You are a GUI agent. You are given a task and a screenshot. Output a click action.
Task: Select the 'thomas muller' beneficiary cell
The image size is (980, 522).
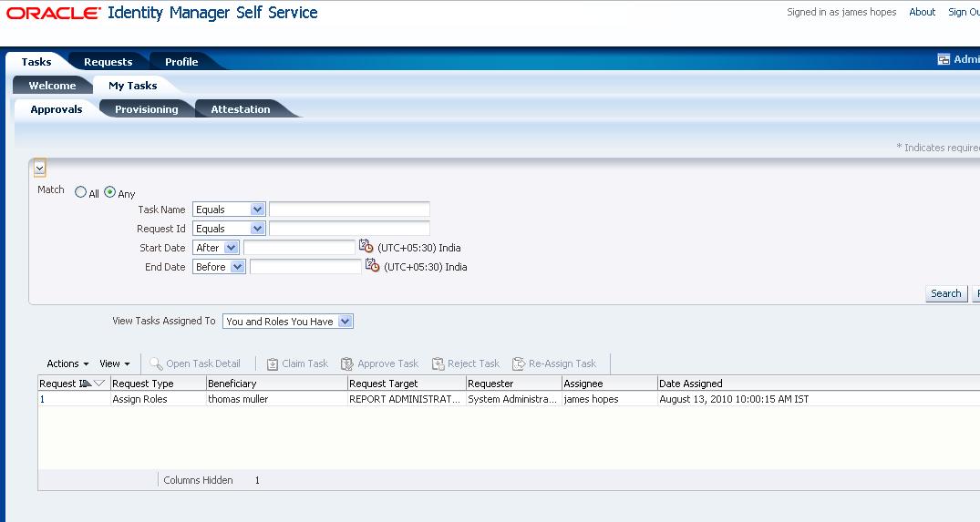pyautogui.click(x=277, y=399)
